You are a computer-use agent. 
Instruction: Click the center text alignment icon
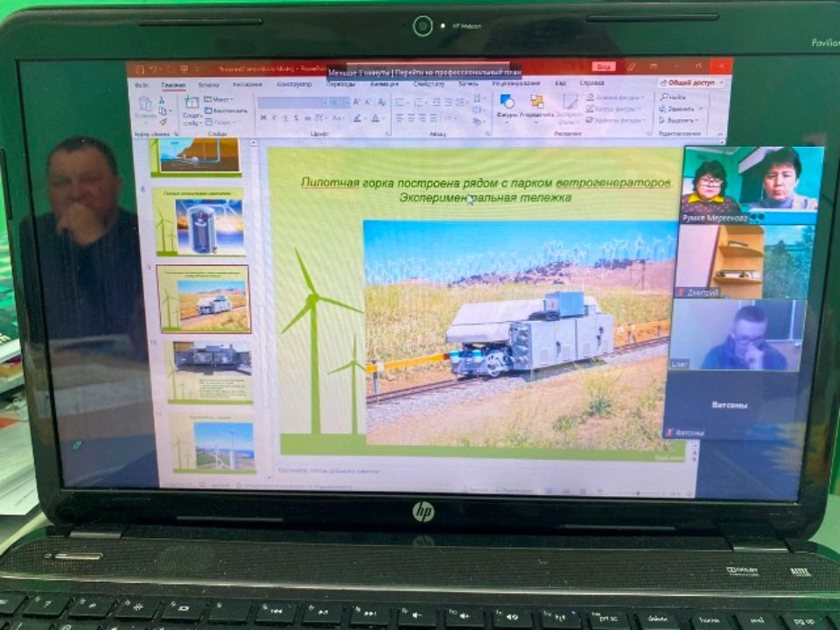pos(411,118)
